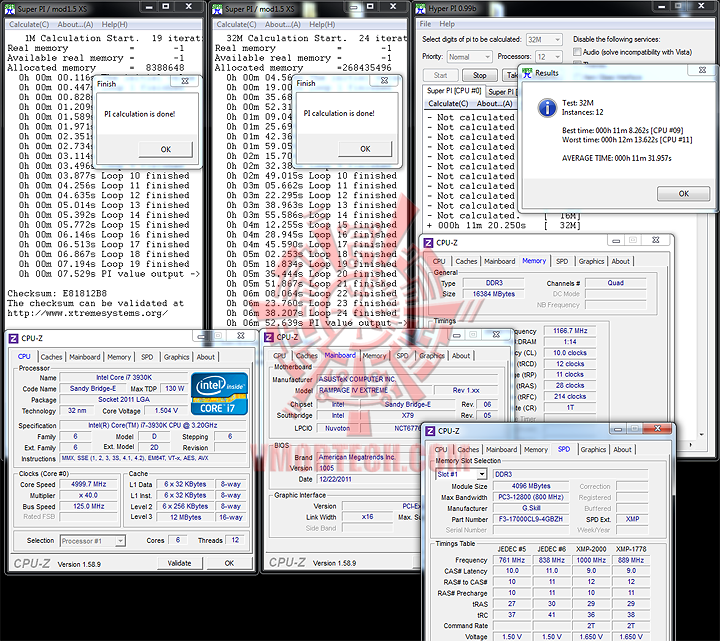Click Part Number field F3-17000CL9-4GBZH
Image resolution: width=720 pixels, height=641 pixels.
[x=531, y=519]
